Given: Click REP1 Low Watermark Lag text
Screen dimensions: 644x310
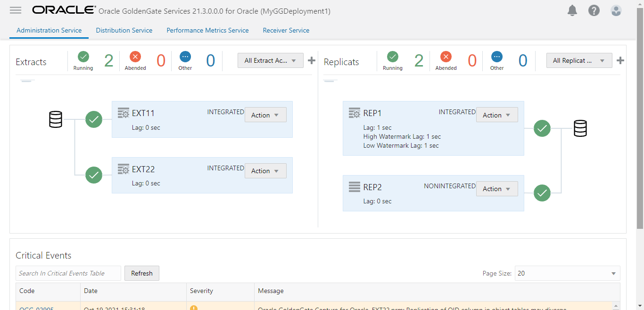Looking at the screenshot, I should [401, 145].
